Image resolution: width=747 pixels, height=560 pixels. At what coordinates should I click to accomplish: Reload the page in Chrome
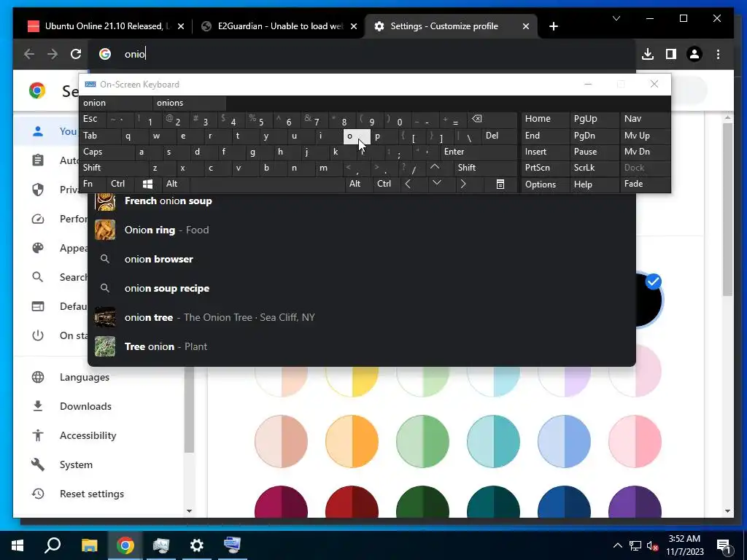point(76,54)
